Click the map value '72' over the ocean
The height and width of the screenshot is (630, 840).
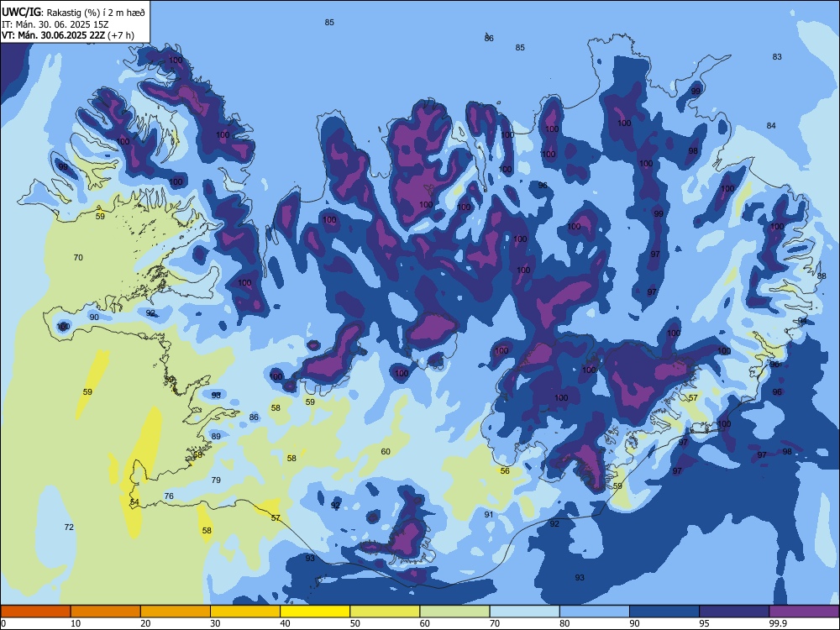pos(69,528)
